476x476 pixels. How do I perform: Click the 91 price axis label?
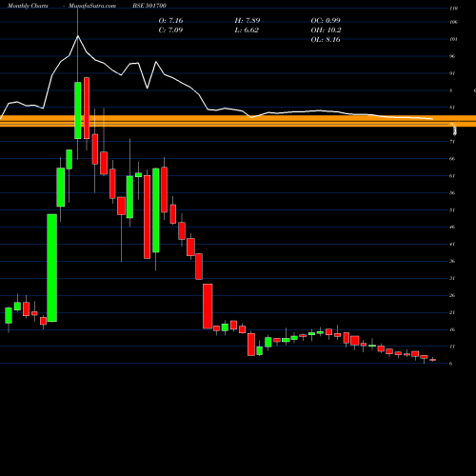[x=452, y=73]
